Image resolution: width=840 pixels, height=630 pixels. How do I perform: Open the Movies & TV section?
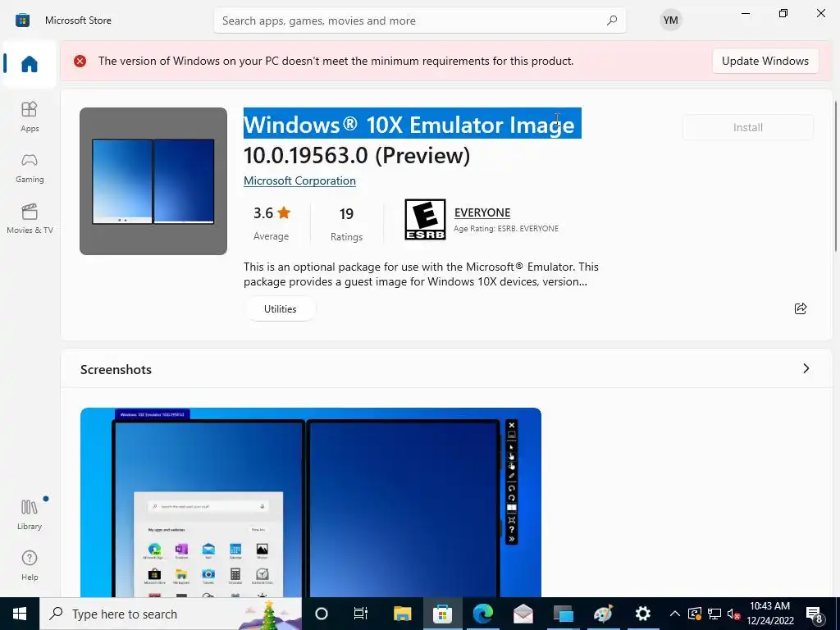[x=30, y=218]
